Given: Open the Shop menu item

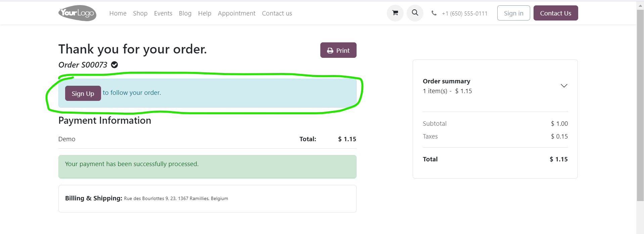Looking at the screenshot, I should point(140,13).
